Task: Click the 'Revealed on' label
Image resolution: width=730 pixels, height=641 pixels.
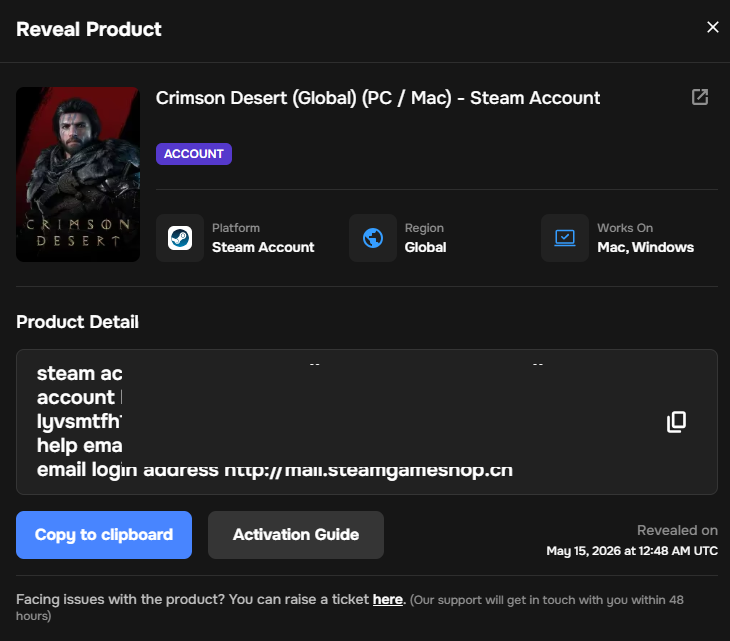Action: click(677, 530)
